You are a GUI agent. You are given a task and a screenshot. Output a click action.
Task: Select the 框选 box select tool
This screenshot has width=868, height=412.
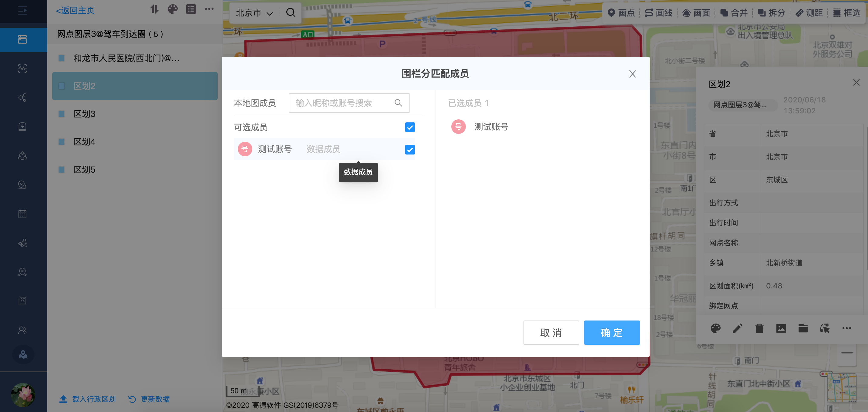point(847,13)
